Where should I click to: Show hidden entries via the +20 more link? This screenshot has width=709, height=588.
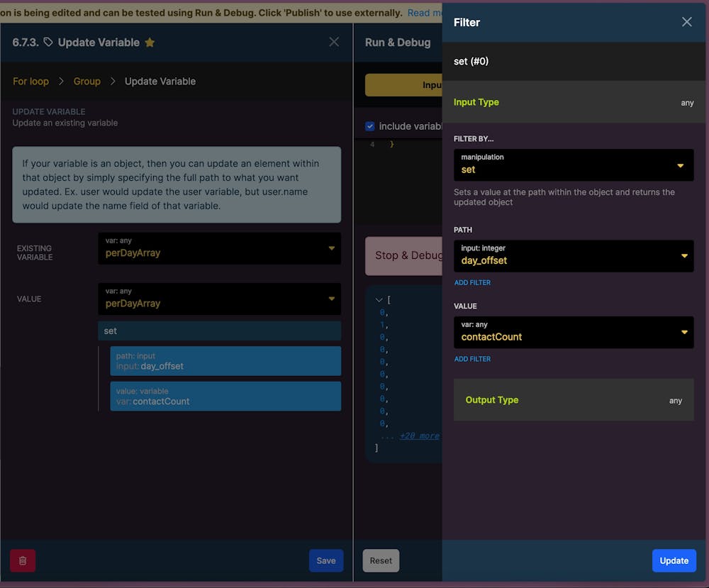pyautogui.click(x=419, y=436)
